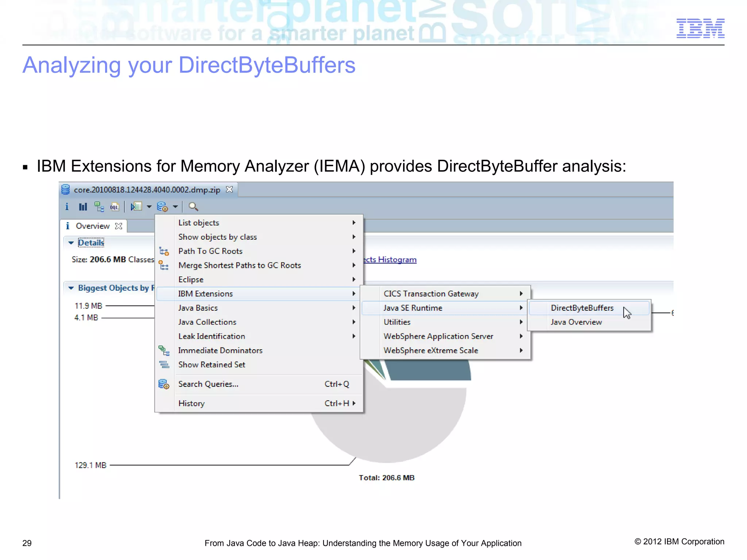Select Immediate Dominators menu entry
The width and height of the screenshot is (747, 560).
point(259,350)
